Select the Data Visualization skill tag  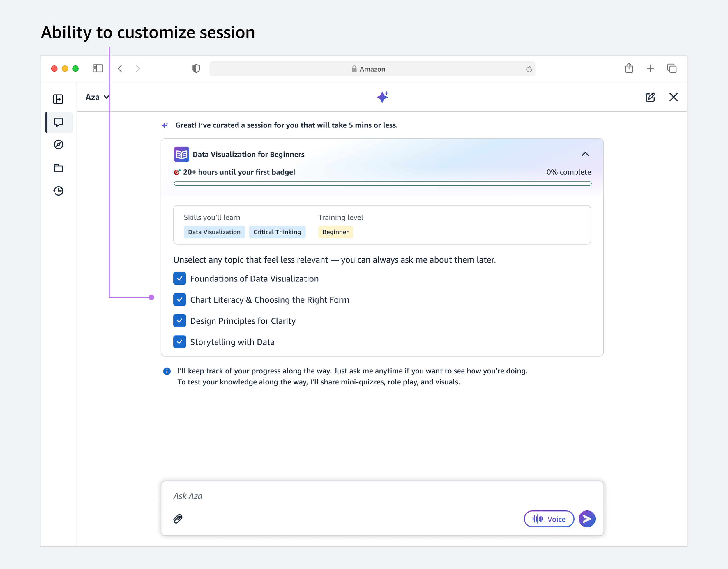tap(214, 232)
